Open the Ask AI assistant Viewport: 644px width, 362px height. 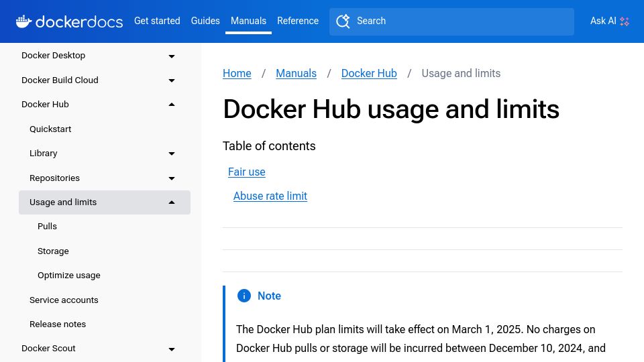point(610,21)
